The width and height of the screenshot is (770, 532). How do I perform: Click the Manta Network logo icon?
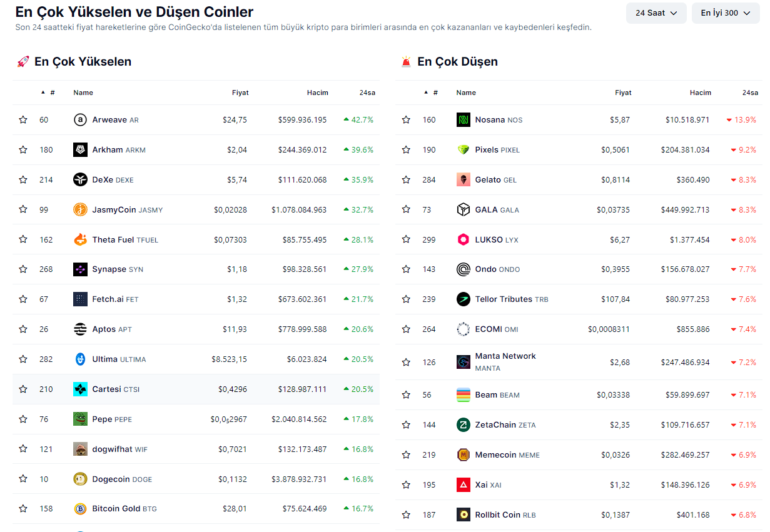click(x=463, y=362)
